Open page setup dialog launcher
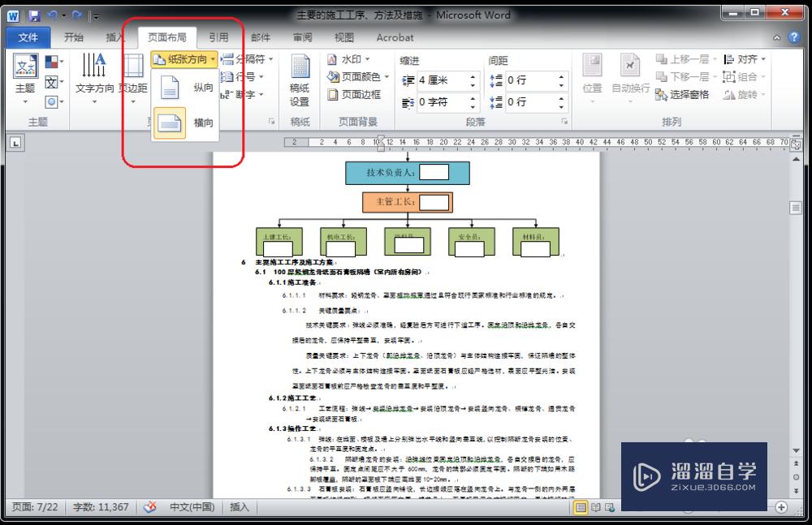Image resolution: width=812 pixels, height=525 pixels. [271, 122]
